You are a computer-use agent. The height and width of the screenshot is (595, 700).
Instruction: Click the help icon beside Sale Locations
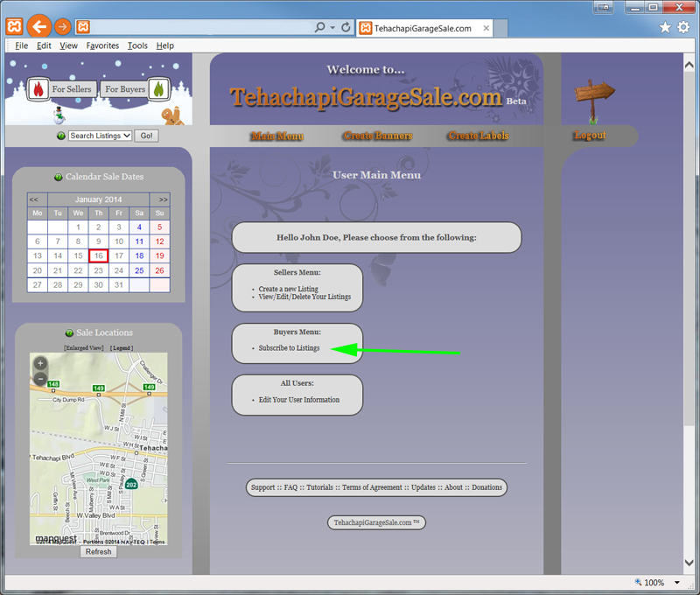tap(69, 333)
